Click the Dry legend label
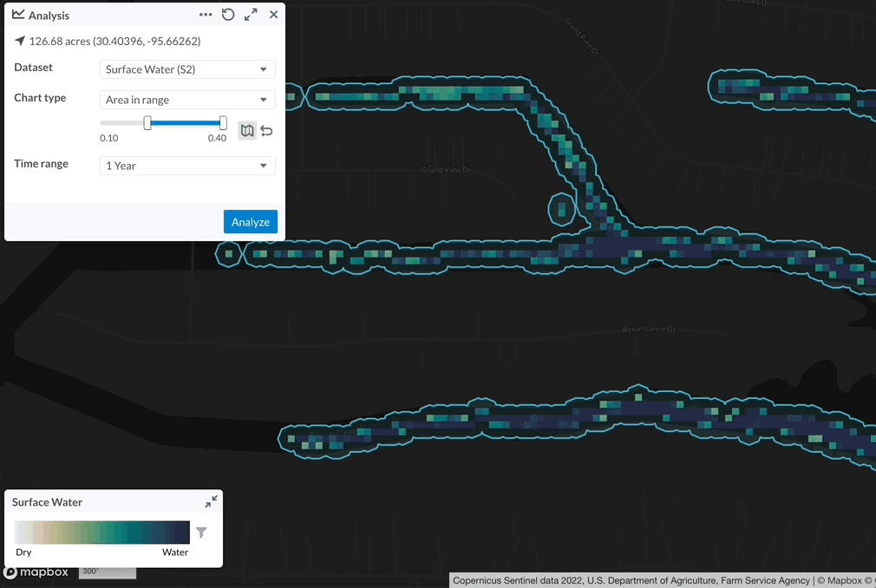 [x=23, y=552]
